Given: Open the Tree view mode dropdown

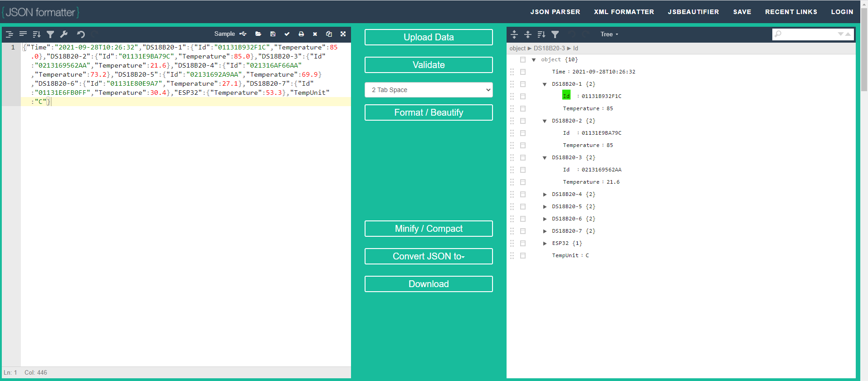Looking at the screenshot, I should tap(609, 34).
